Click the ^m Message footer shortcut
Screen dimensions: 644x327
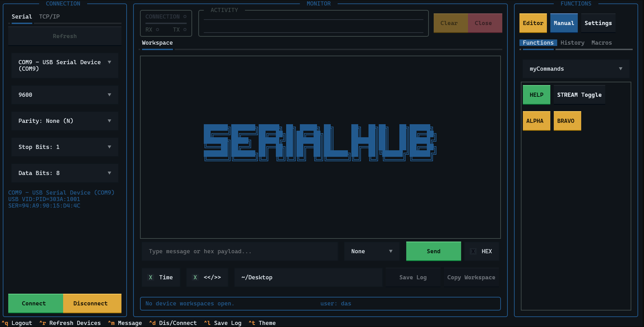[x=125, y=323]
